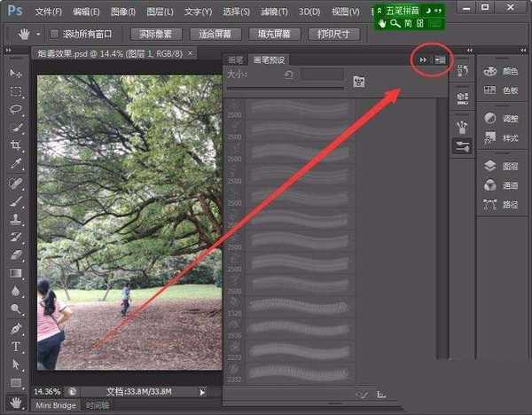Open the Hand tool preset picker arrow
Viewport: 532px width, 415px height.
pyautogui.click(x=37, y=35)
